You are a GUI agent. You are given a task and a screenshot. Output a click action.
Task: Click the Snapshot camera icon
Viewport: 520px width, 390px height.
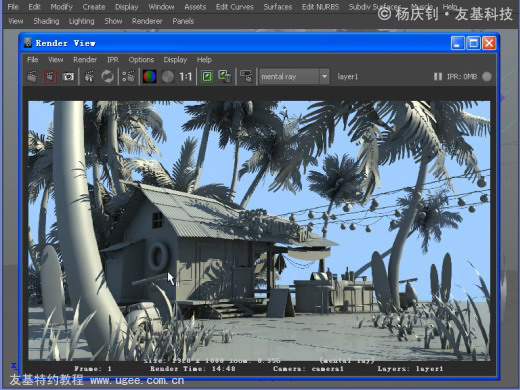pos(68,77)
